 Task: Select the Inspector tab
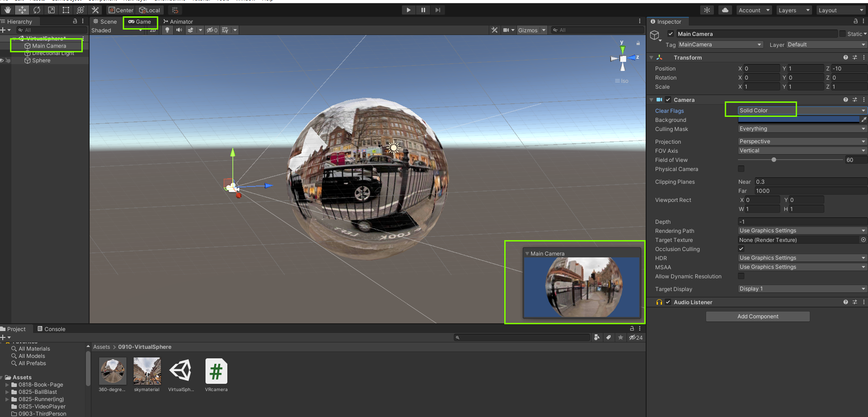[x=667, y=21]
